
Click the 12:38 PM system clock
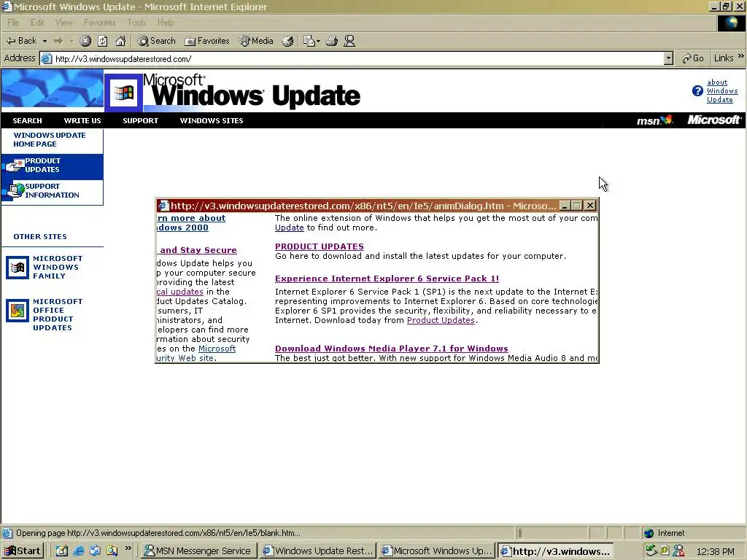(x=715, y=551)
